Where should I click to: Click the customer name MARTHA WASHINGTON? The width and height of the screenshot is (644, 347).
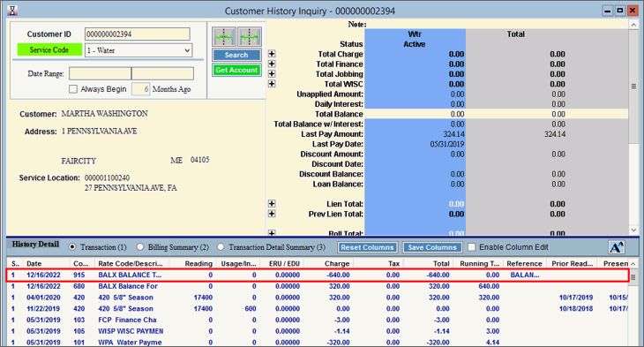coord(105,114)
